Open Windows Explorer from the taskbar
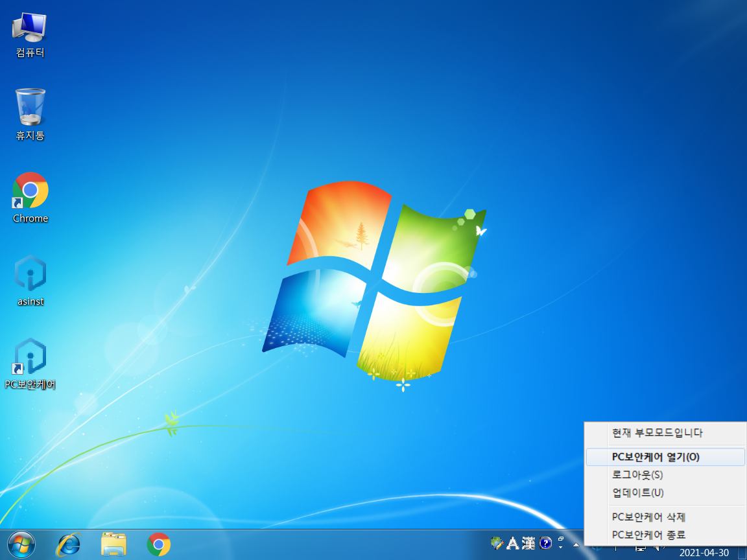Image resolution: width=747 pixels, height=560 pixels. (113, 544)
